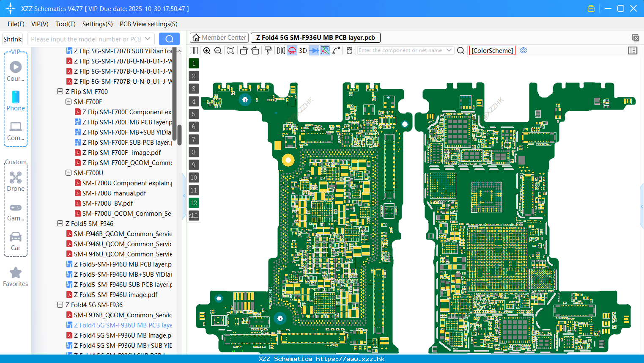Rotate the board counterclockwise

[x=244, y=50]
